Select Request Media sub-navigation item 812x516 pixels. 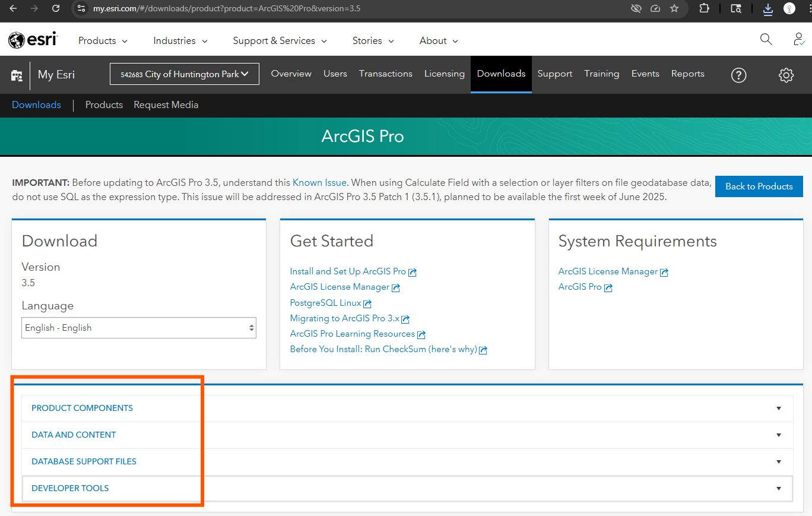166,105
